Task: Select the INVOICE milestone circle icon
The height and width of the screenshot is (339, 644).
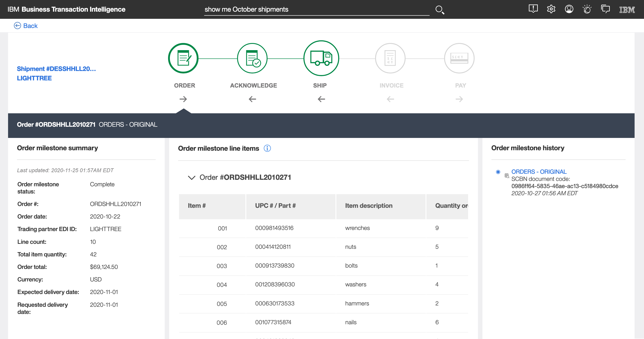Action: [390, 58]
